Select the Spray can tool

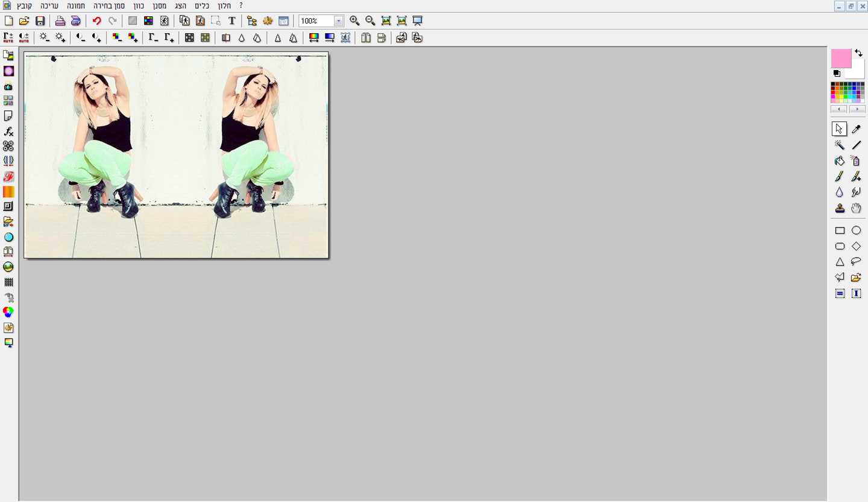(856, 160)
